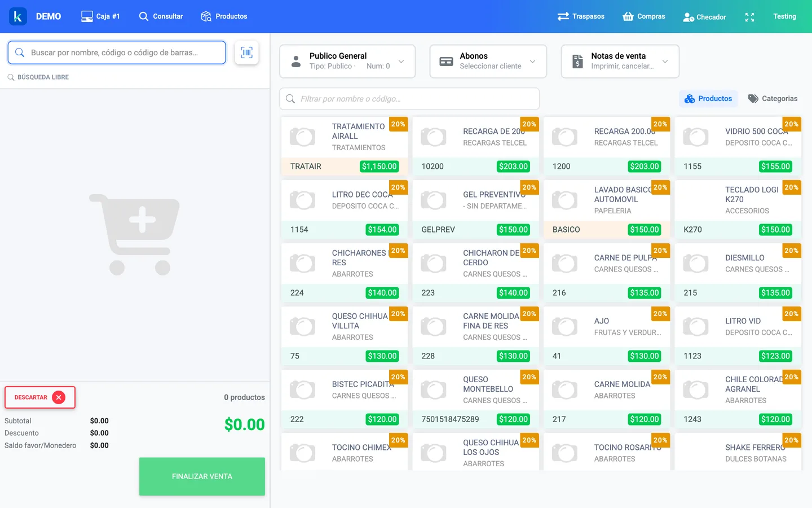Click the 20% discount badge on DIESMILLO
Image resolution: width=812 pixels, height=508 pixels.
point(791,251)
